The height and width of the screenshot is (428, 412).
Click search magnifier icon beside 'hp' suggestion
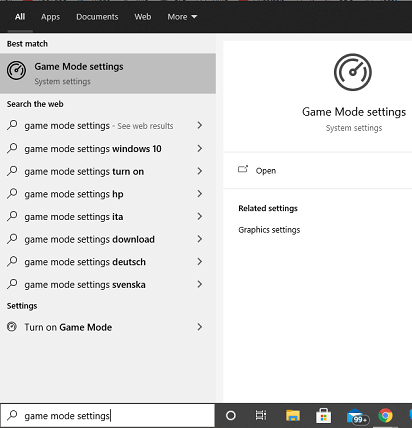click(12, 193)
